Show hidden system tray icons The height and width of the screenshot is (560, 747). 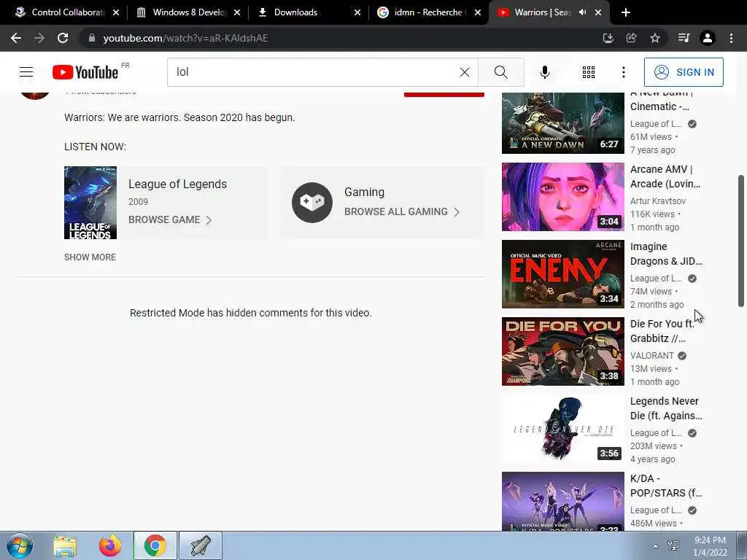pyautogui.click(x=655, y=546)
